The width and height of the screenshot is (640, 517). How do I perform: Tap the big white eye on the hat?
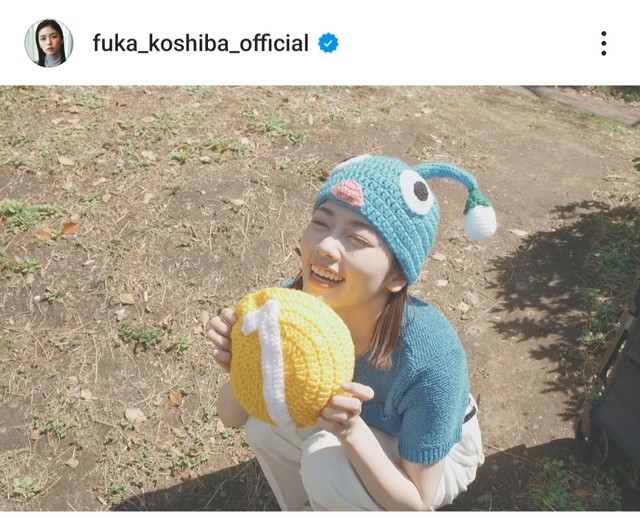pos(416,192)
